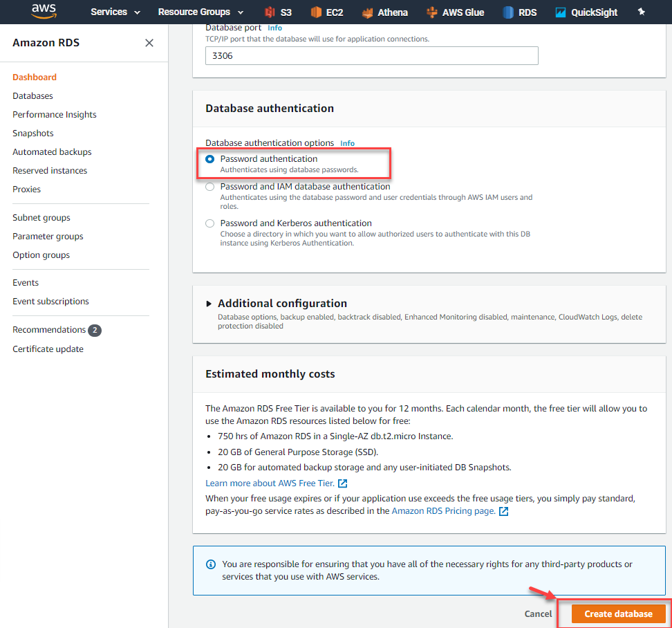The height and width of the screenshot is (628, 672).
Task: Open Certificate update page
Action: tap(48, 349)
